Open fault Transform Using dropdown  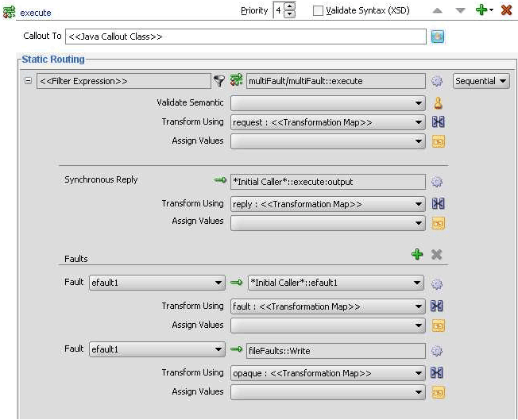click(327, 306)
